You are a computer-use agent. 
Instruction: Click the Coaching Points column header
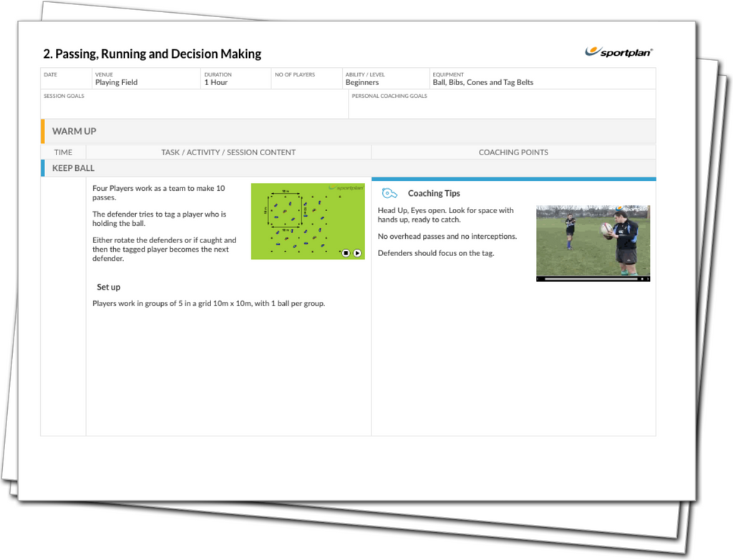pos(513,152)
